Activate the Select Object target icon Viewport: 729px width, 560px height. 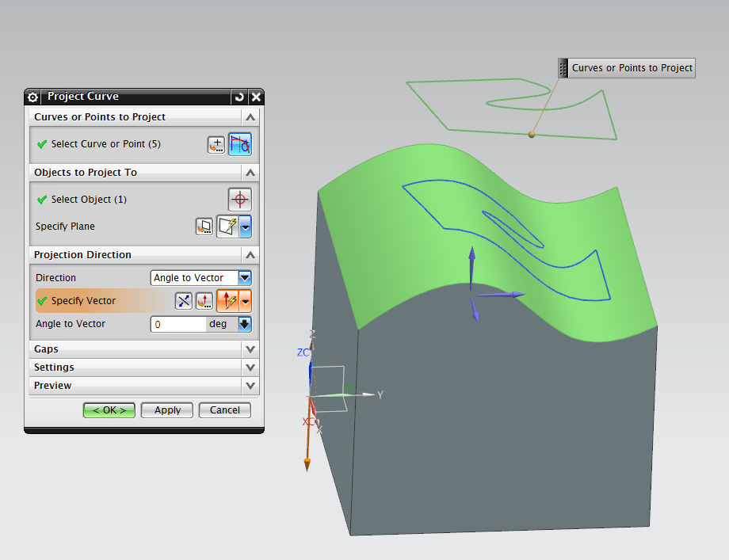pyautogui.click(x=240, y=200)
